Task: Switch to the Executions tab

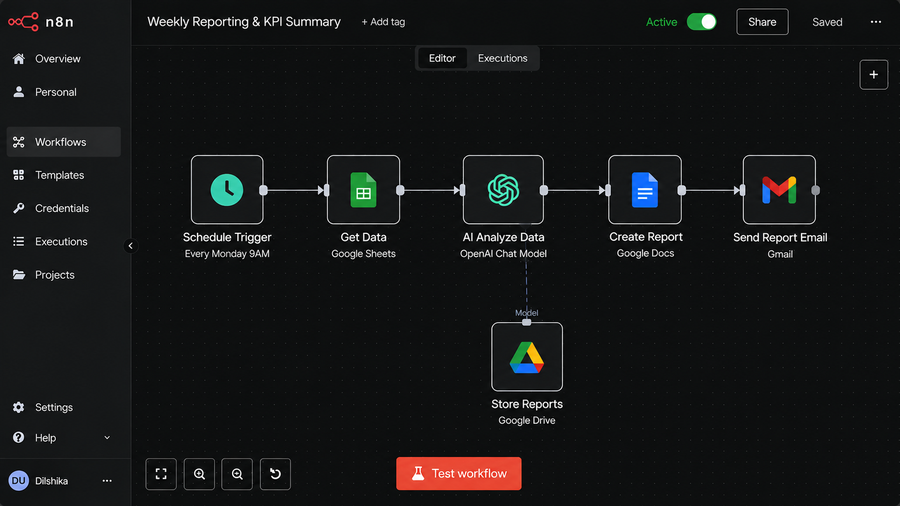Action: coord(502,58)
